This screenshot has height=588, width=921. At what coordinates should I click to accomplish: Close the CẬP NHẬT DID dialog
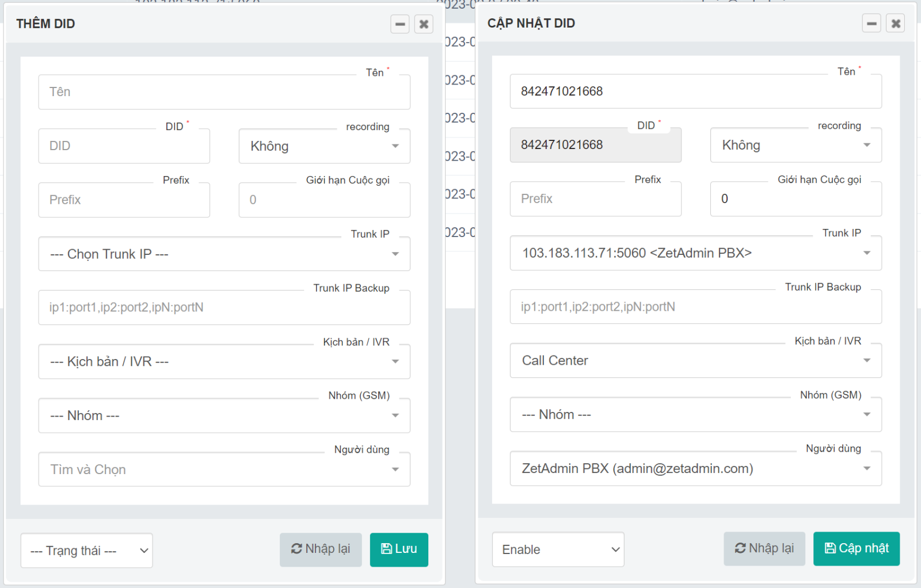[896, 24]
